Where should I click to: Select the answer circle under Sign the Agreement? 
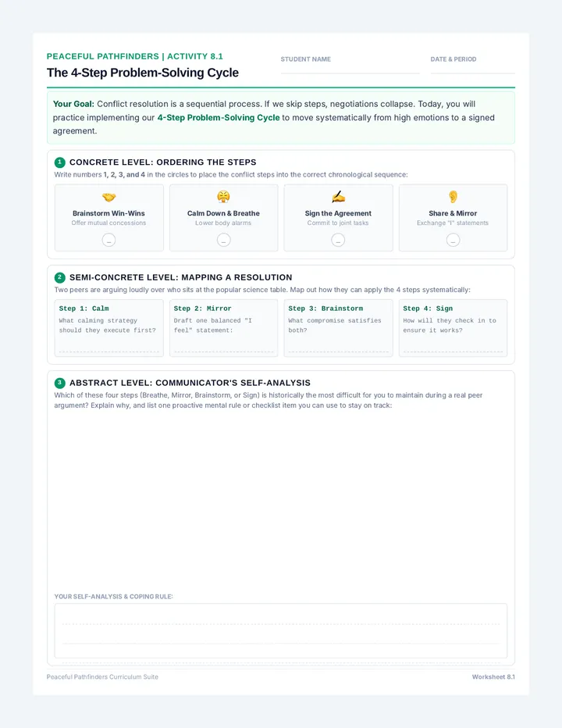click(x=338, y=240)
